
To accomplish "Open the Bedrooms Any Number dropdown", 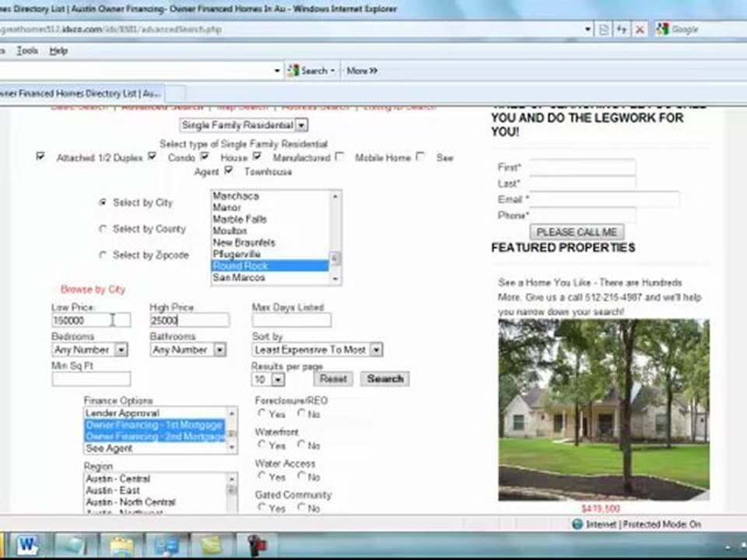I will (x=89, y=350).
